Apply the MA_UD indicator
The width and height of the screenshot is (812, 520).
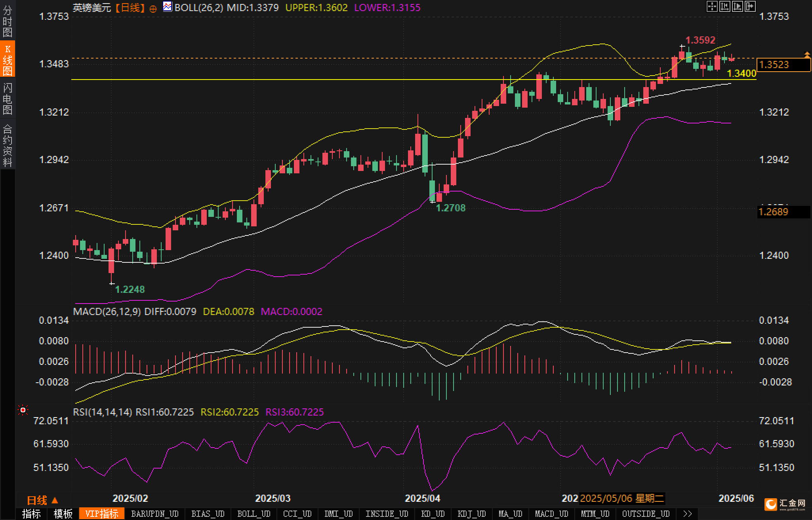pyautogui.click(x=510, y=514)
